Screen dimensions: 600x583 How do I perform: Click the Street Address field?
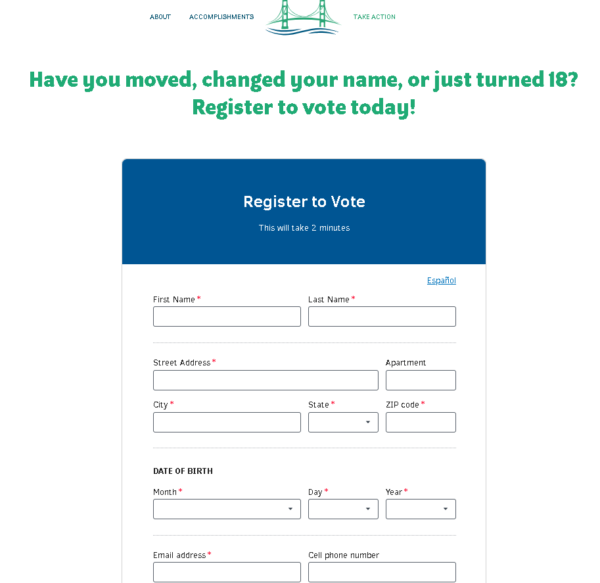265,381
